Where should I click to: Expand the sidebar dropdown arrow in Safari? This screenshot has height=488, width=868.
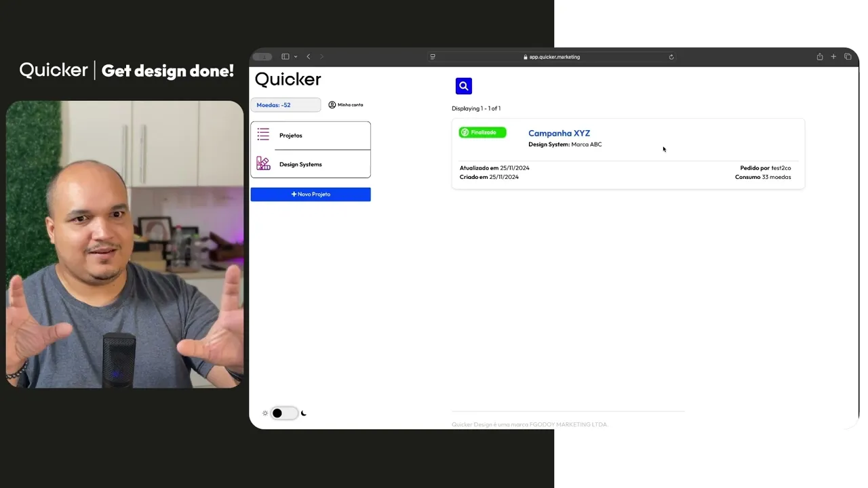pos(296,57)
